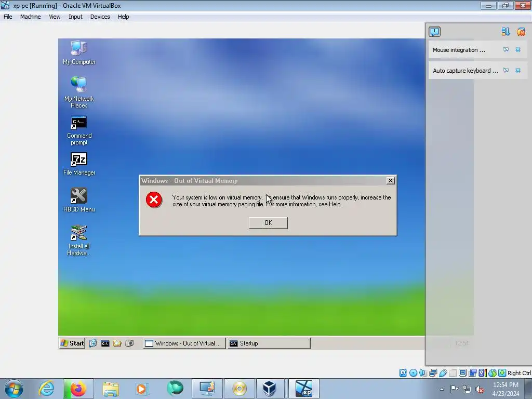This screenshot has width=532, height=399.
Task: Expand Auto capture keyboard notification details
Action: pos(506,70)
